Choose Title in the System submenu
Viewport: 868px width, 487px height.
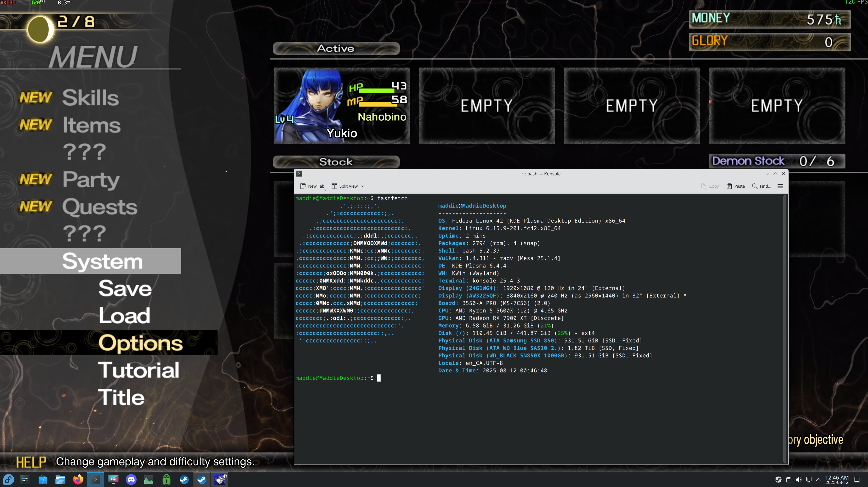tap(121, 397)
